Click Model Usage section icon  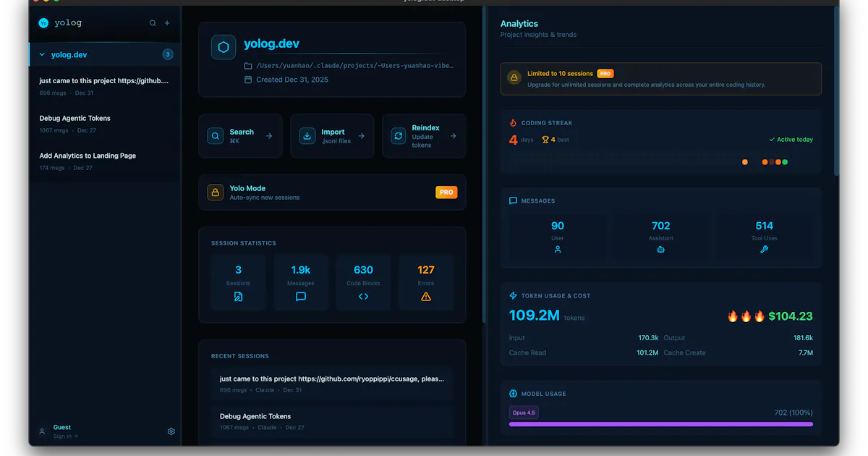(514, 394)
